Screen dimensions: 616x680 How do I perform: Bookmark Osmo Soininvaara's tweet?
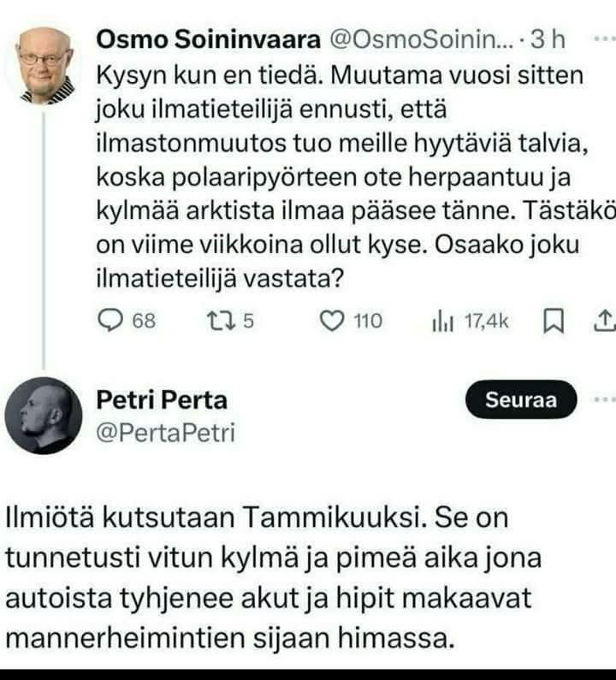[x=554, y=321]
